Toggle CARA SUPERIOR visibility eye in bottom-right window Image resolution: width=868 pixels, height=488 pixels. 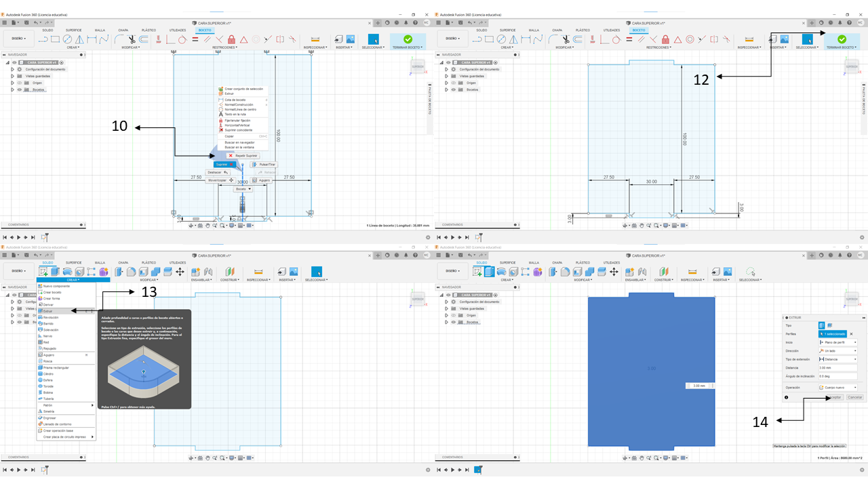point(448,295)
